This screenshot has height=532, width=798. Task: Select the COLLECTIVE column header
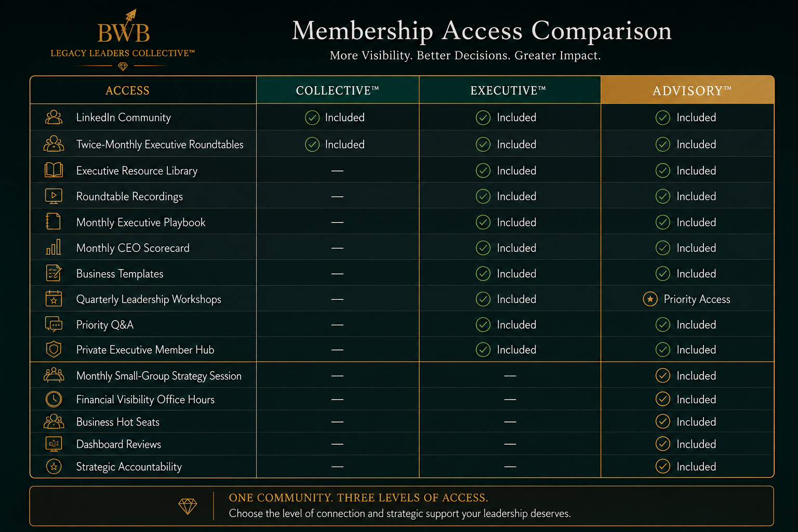[338, 90]
